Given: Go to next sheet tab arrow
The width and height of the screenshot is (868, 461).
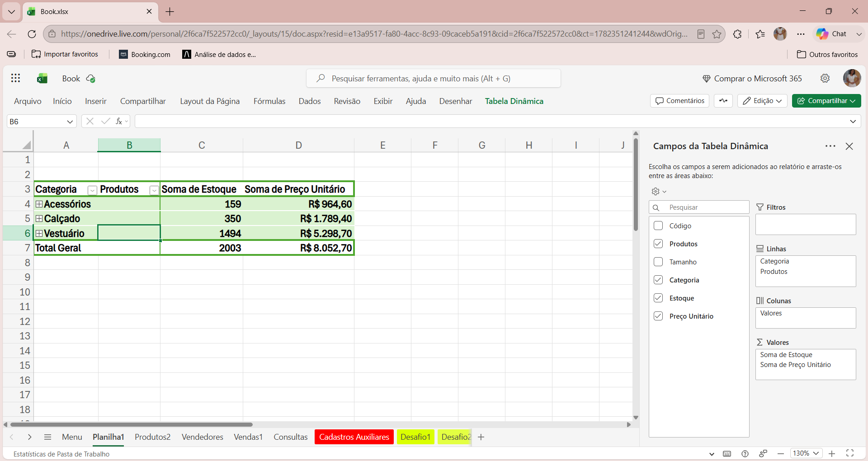Looking at the screenshot, I should pos(29,437).
